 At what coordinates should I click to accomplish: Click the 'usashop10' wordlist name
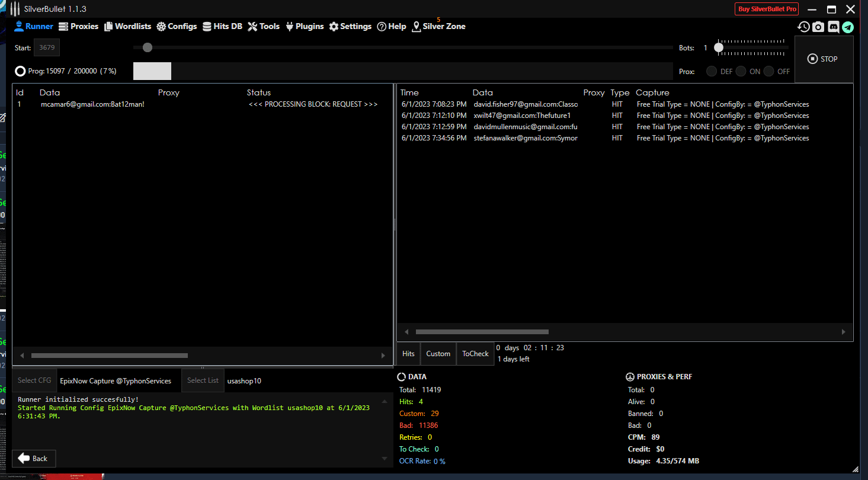pos(244,380)
